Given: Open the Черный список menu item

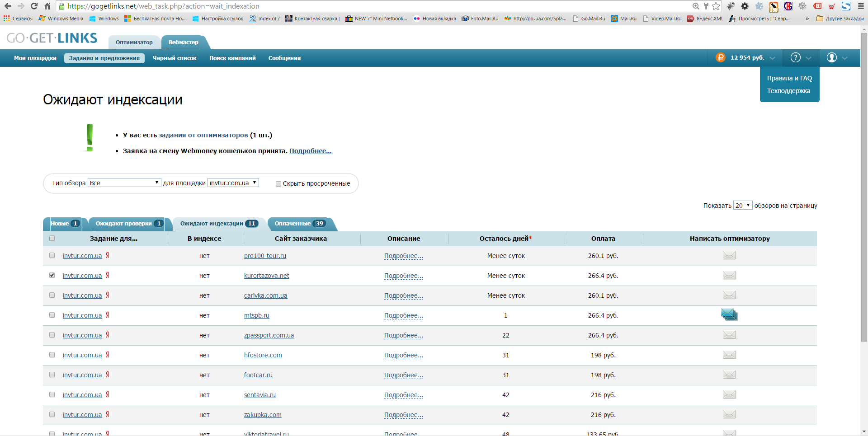Looking at the screenshot, I should coord(175,58).
